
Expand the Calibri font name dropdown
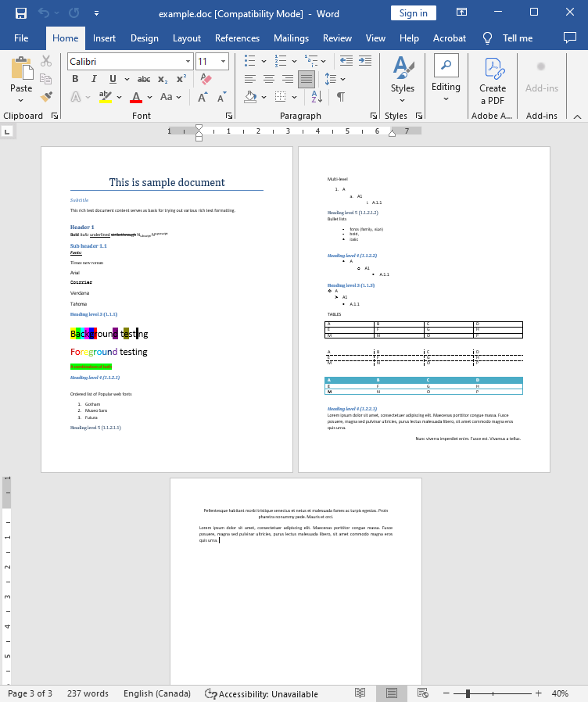coord(188,61)
